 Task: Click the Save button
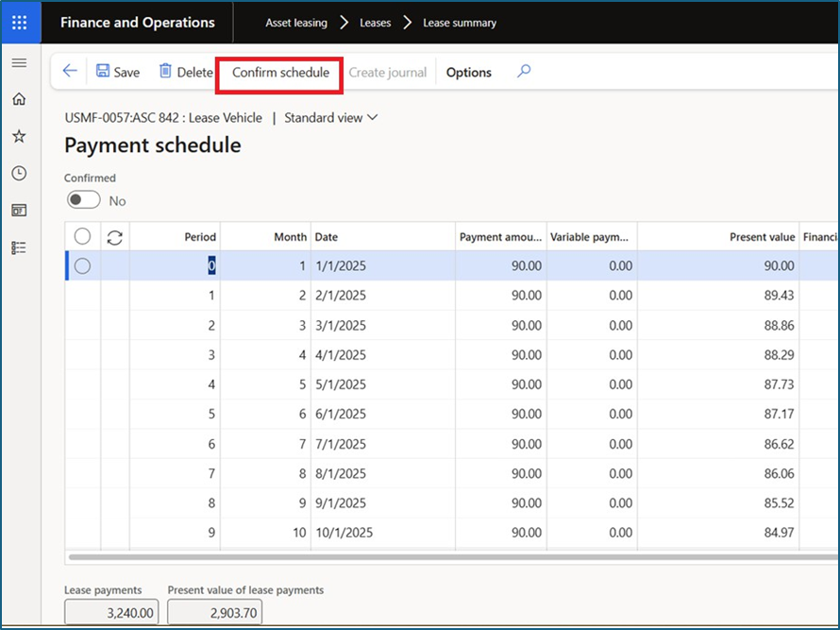click(118, 73)
